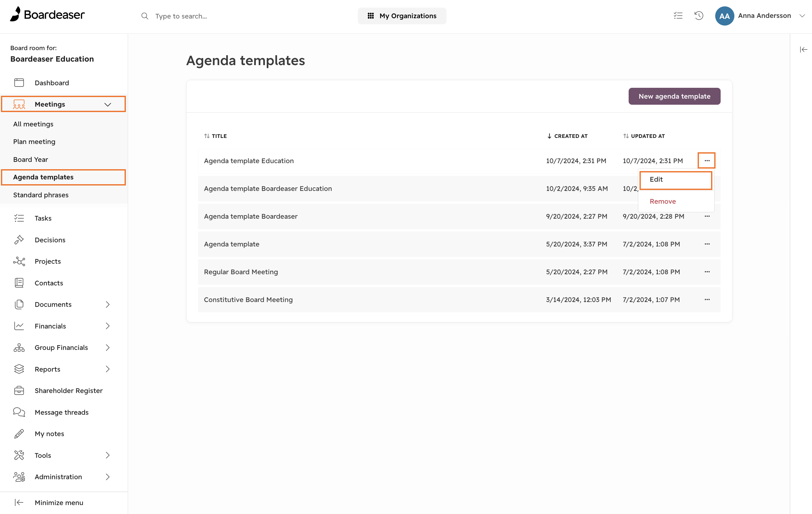Open options for Agenda template Boardeaser row
This screenshot has height=514, width=812.
click(x=707, y=216)
